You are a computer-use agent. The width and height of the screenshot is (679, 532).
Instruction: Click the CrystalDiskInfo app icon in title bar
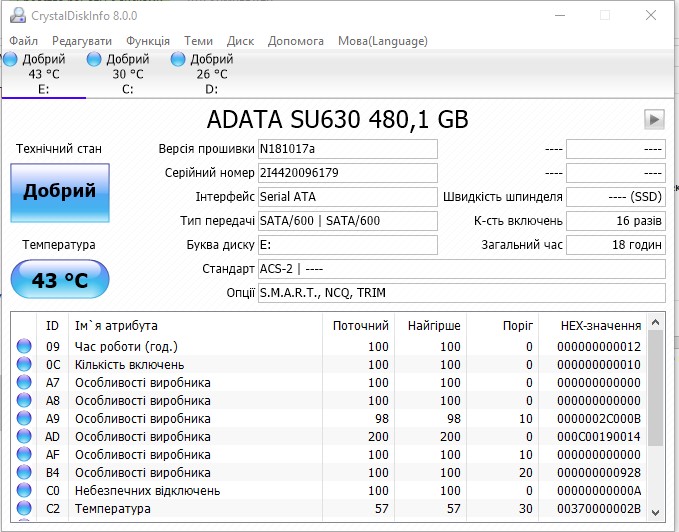pos(18,16)
